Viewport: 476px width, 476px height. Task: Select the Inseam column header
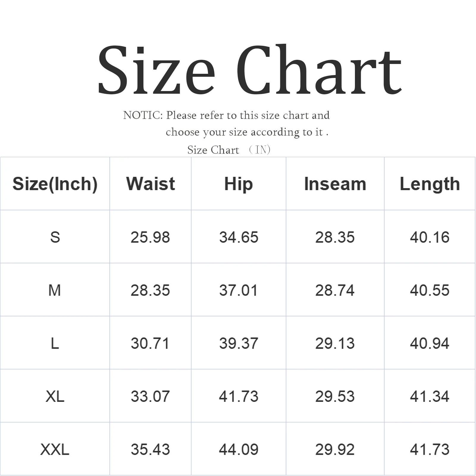click(x=335, y=184)
